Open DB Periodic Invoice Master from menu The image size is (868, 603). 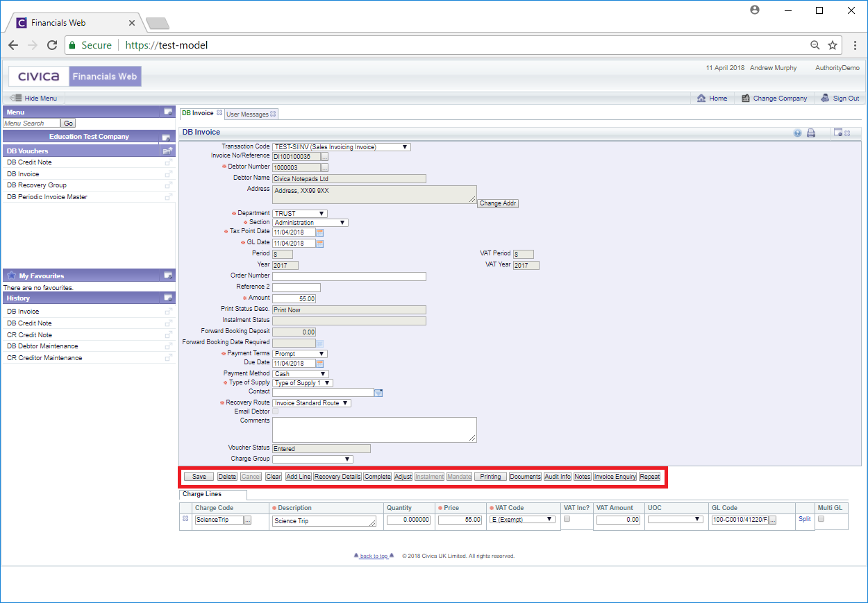click(47, 197)
